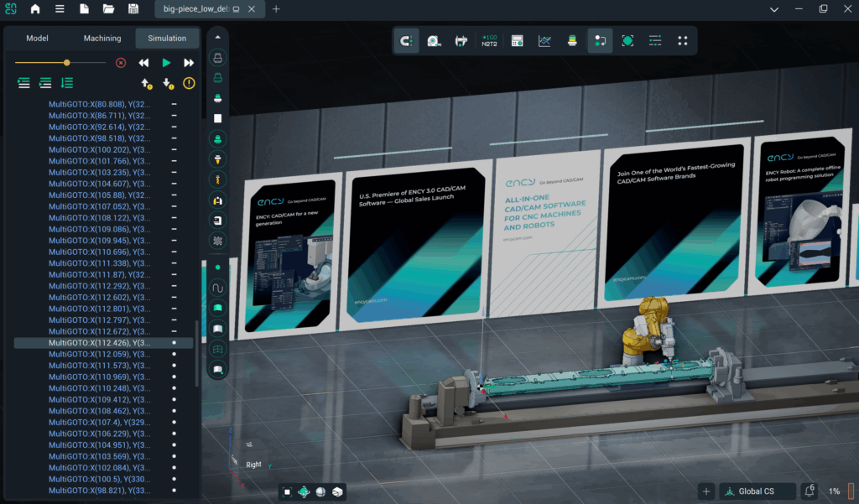The image size is (859, 504).
Task: Collapse the vertical toolbar with up arrow
Action: pos(217,37)
